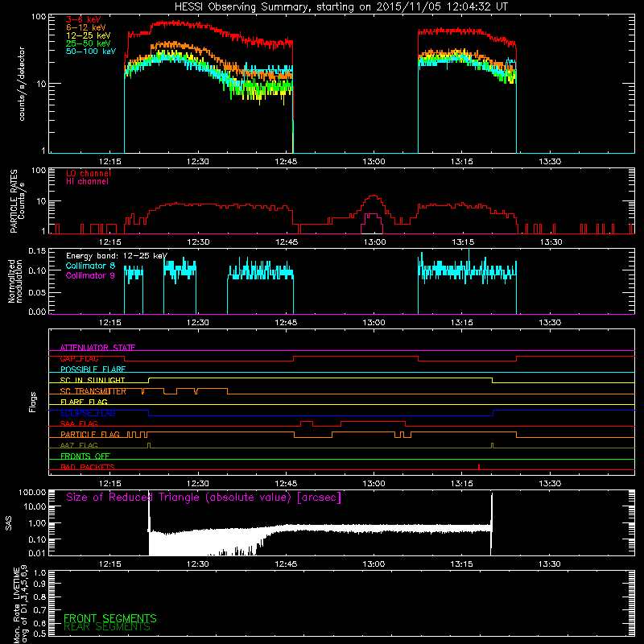Image resolution: width=644 pixels, height=644 pixels.
Task: Click the ATTENUATOR_STATE flag label
Action: point(97,348)
